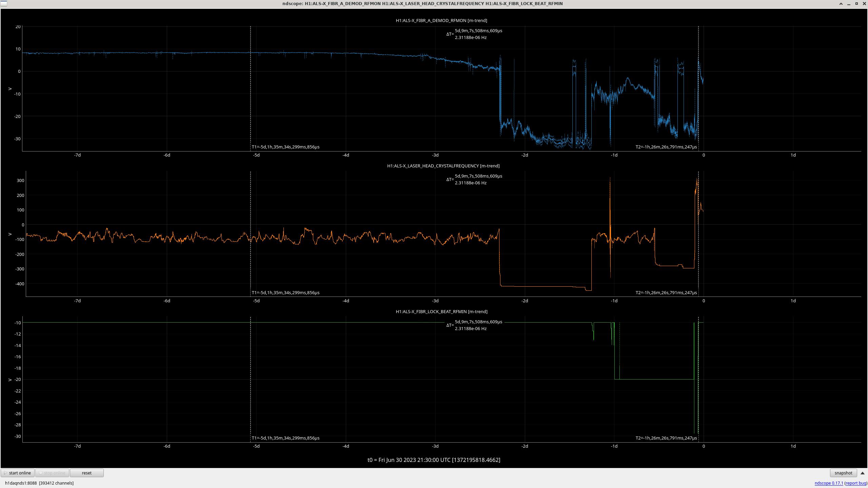Click the H1:ALS-X_FIBR_LOCK_BEAT_RFMIN plot title
The height and width of the screenshot is (488, 868).
pyautogui.click(x=441, y=311)
